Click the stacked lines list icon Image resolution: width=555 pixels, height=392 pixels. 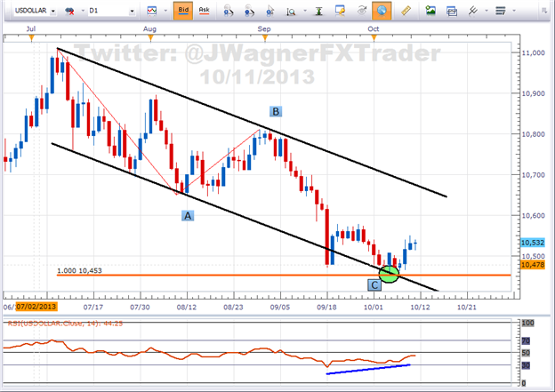click(501, 11)
